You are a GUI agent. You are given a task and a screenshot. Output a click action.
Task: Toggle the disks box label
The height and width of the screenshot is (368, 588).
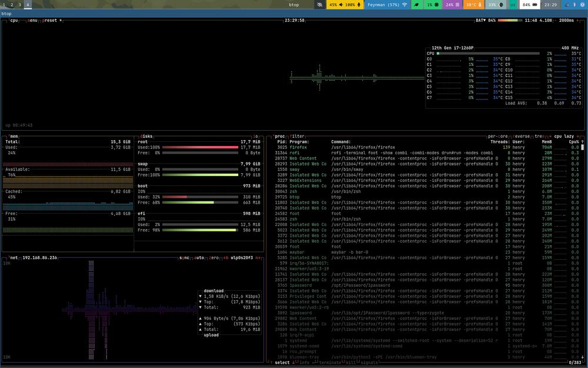click(146, 137)
